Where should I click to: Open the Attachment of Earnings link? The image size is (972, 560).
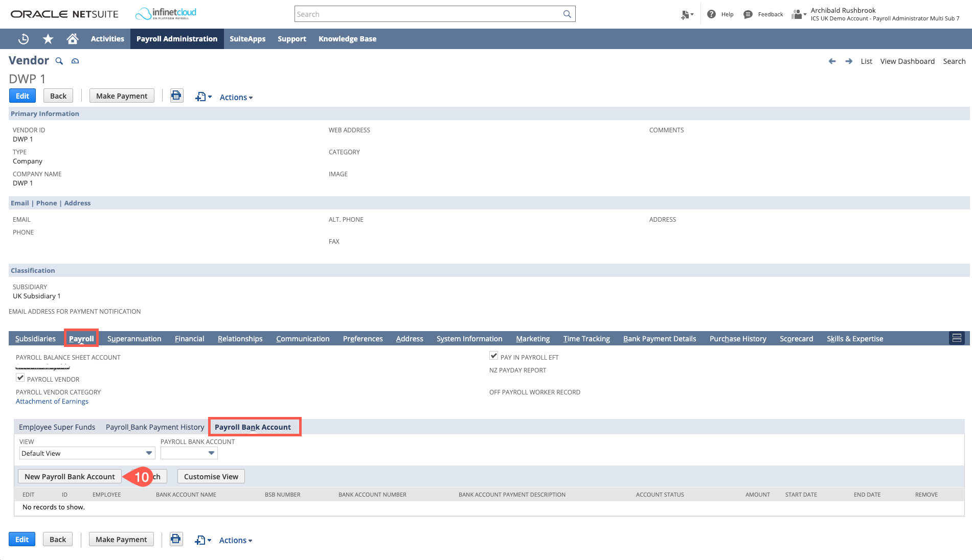(52, 401)
